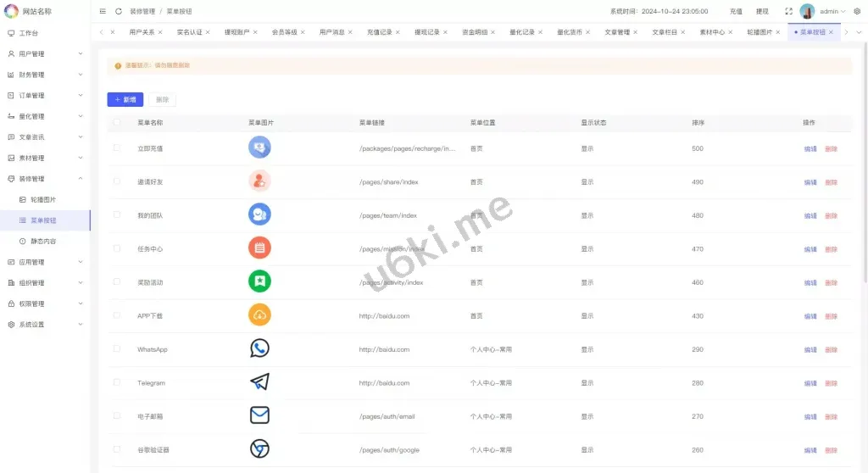Viewport: 868px width, 473px height.
Task: Select the 立即充值 row checkbox
Action: click(117, 148)
